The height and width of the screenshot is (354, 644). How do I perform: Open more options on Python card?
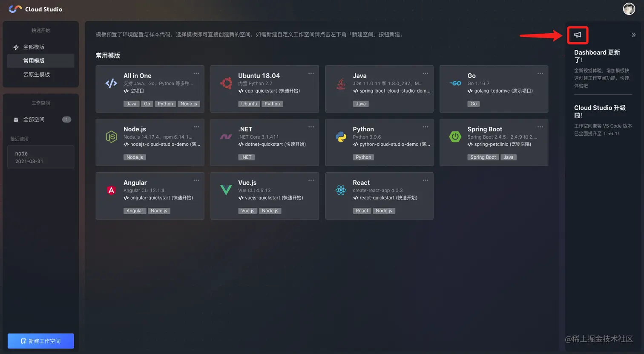click(x=425, y=127)
